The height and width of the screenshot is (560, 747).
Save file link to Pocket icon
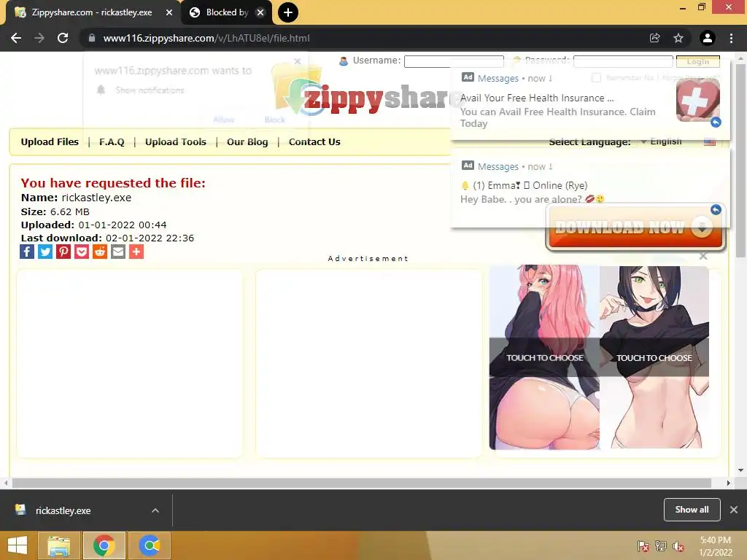point(82,252)
